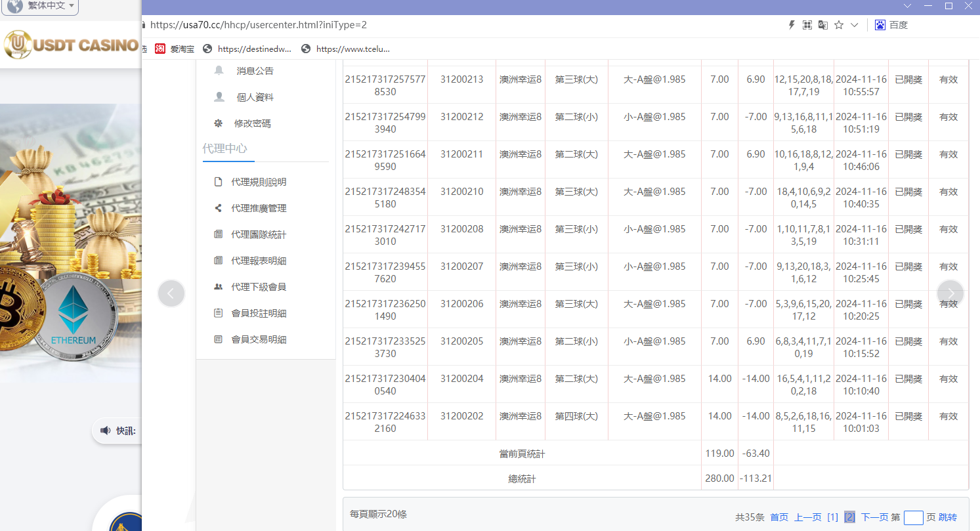Open 修改密碼 password settings via gear icon
This screenshot has width=980, height=531.
[x=218, y=123]
